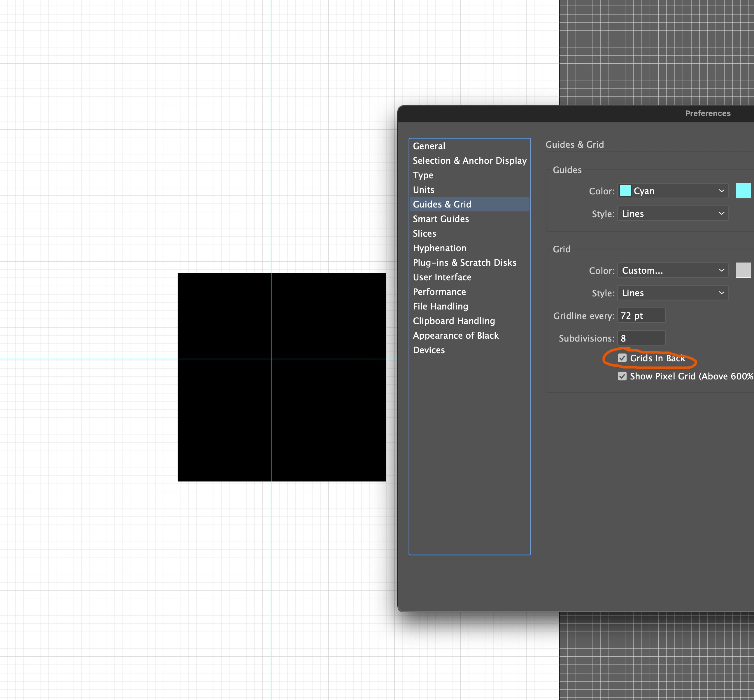This screenshot has width=754, height=700.
Task: Click the cyan guide color swatch
Action: point(744,191)
